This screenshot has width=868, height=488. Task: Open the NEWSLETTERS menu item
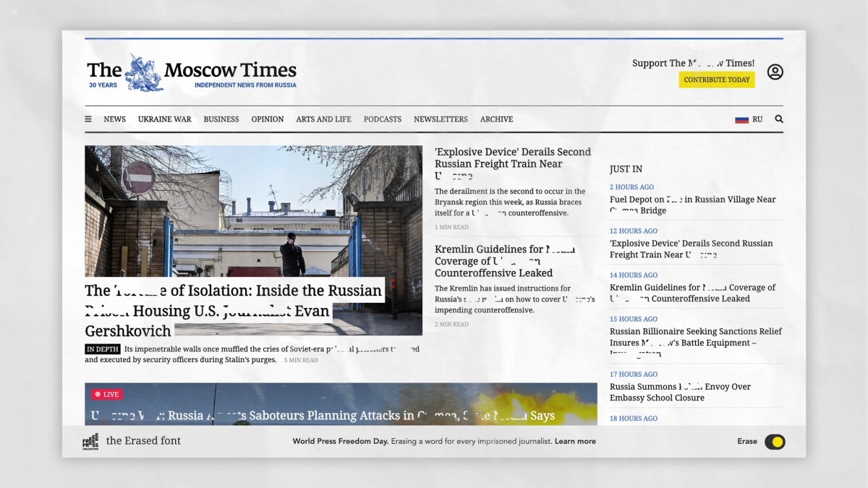(441, 119)
